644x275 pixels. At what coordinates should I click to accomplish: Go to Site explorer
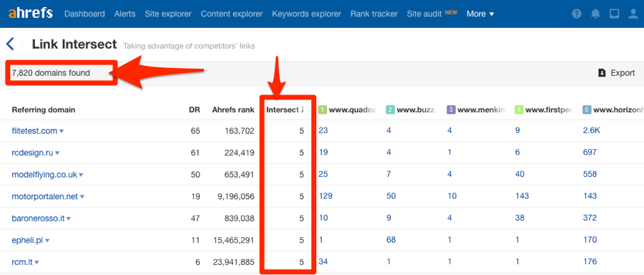(168, 14)
